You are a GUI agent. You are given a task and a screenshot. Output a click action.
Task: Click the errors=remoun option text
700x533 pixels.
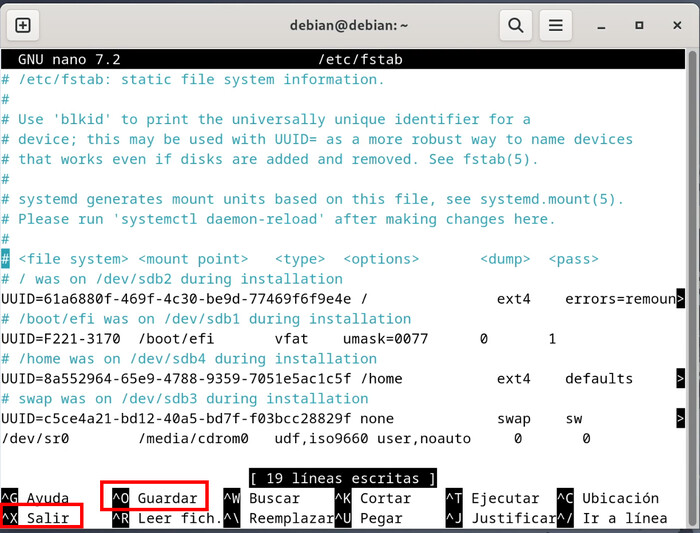point(621,299)
